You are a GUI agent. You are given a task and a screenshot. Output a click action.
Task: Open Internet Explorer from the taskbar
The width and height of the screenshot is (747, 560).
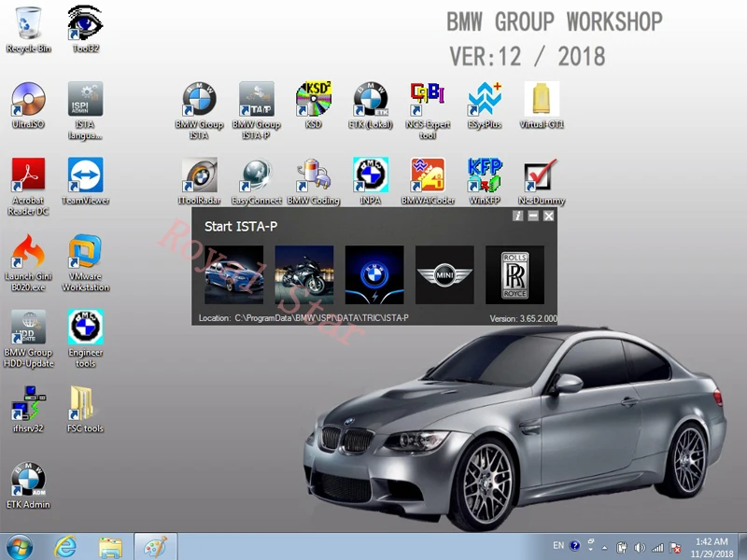coord(65,546)
